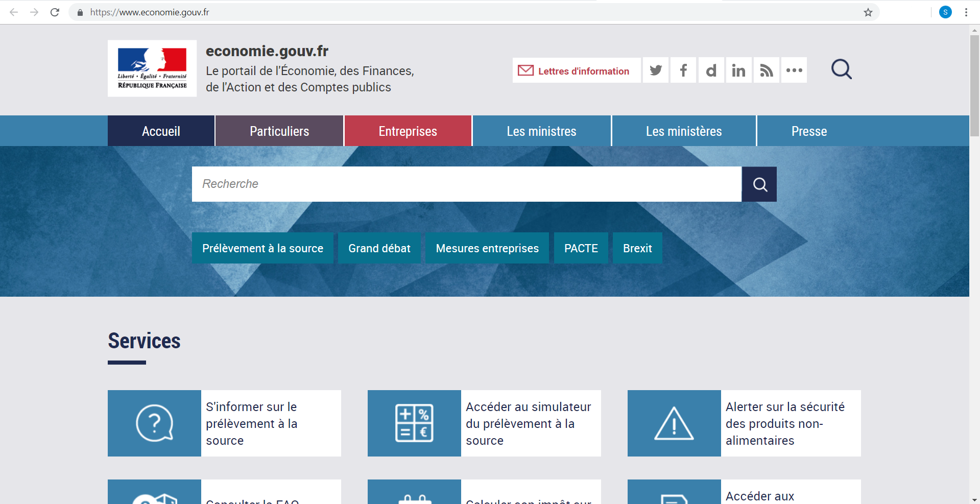Click the envelope icon for newsletters
This screenshot has height=504, width=980.
[x=525, y=70]
